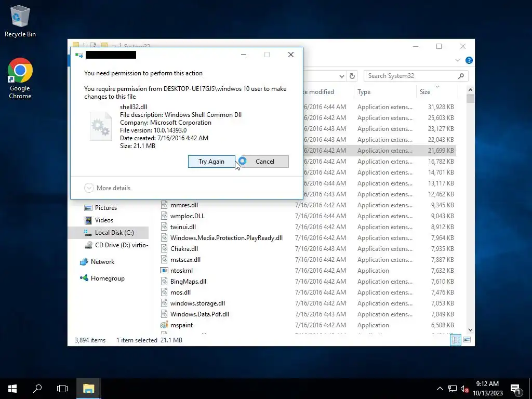Click the muted volume tray icon
This screenshot has width=532, height=399.
coord(464,389)
